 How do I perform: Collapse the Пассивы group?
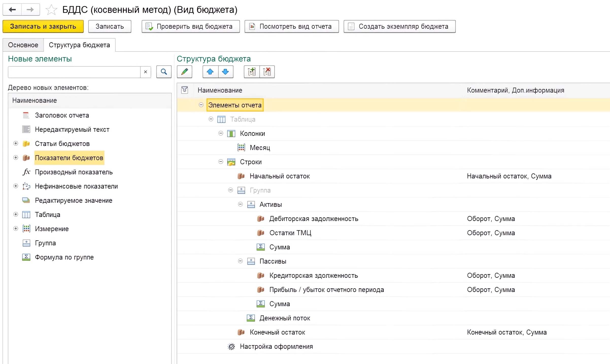240,261
